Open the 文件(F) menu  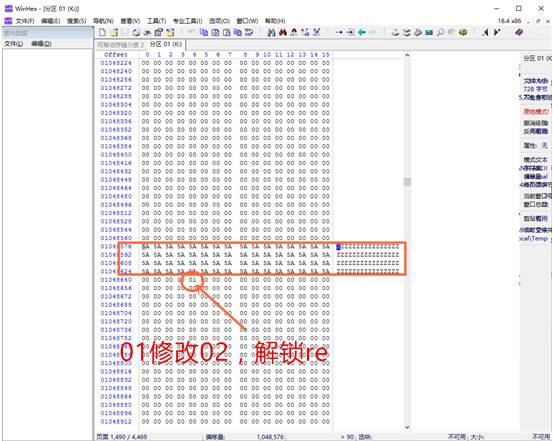pos(25,21)
